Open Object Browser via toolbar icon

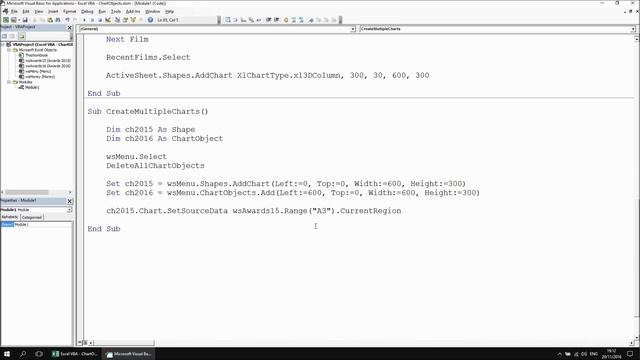click(133, 20)
